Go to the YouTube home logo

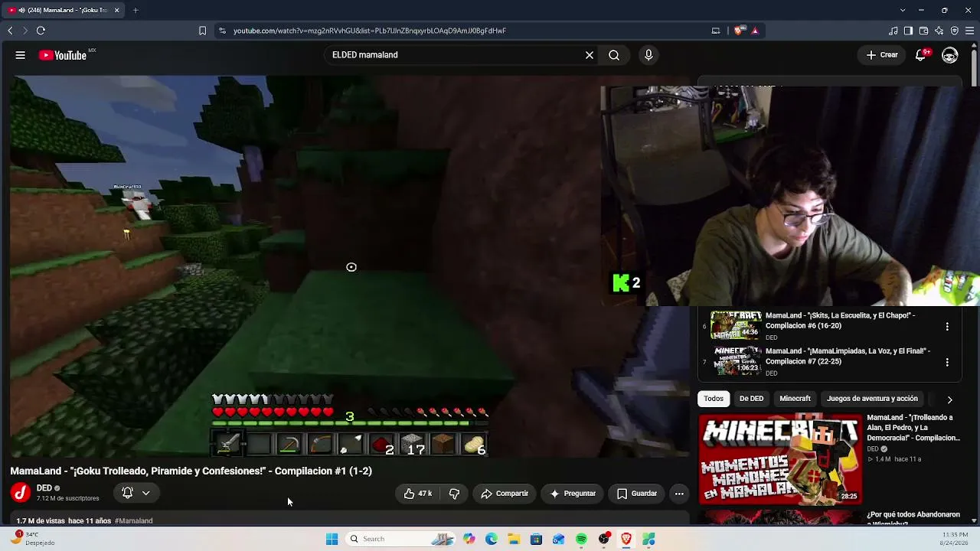pos(64,55)
